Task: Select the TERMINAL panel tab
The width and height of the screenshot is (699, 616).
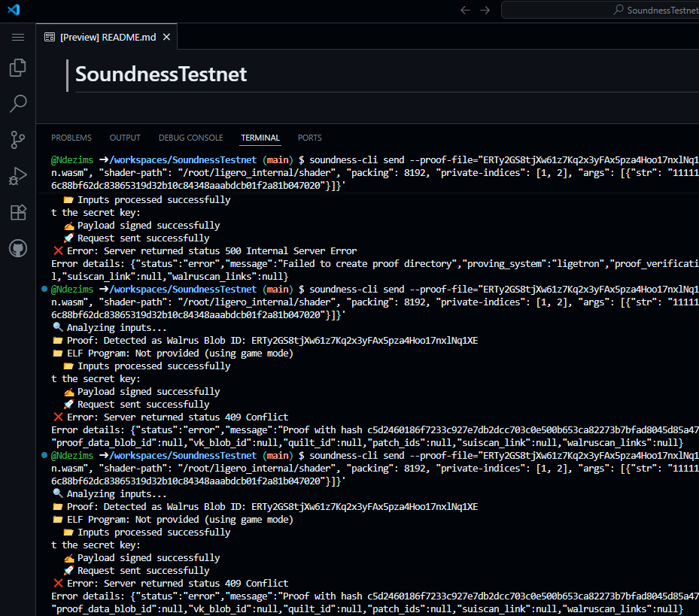Action: coord(260,138)
